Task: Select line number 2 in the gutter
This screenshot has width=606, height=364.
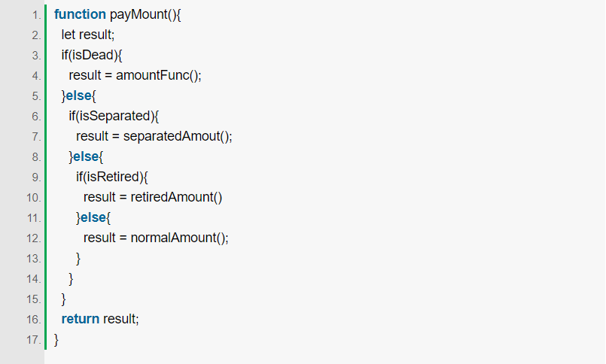Action: tap(36, 35)
